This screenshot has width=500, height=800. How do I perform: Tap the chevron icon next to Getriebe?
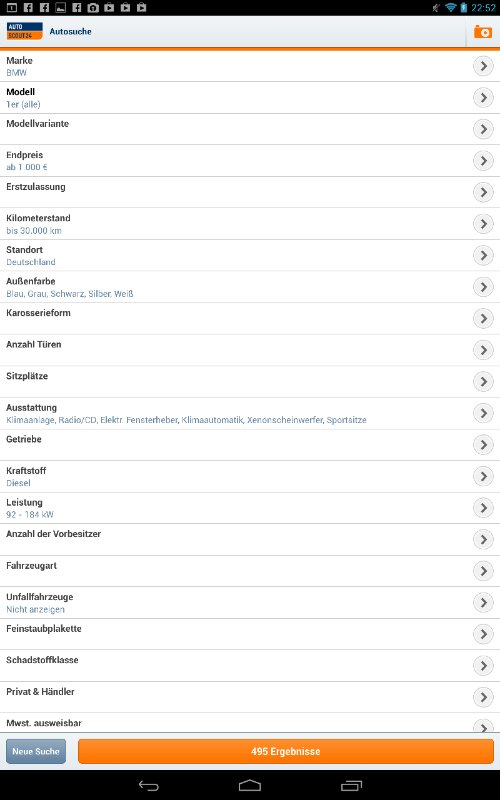(x=483, y=445)
